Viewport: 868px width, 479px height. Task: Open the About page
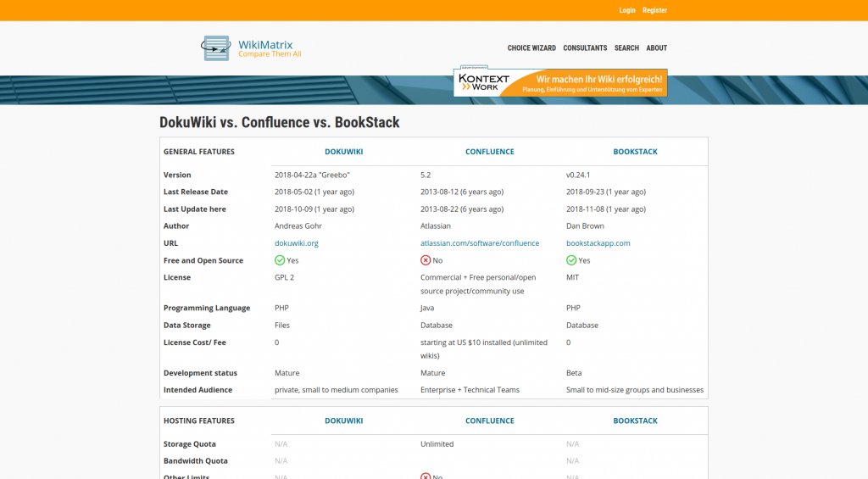[x=657, y=48]
